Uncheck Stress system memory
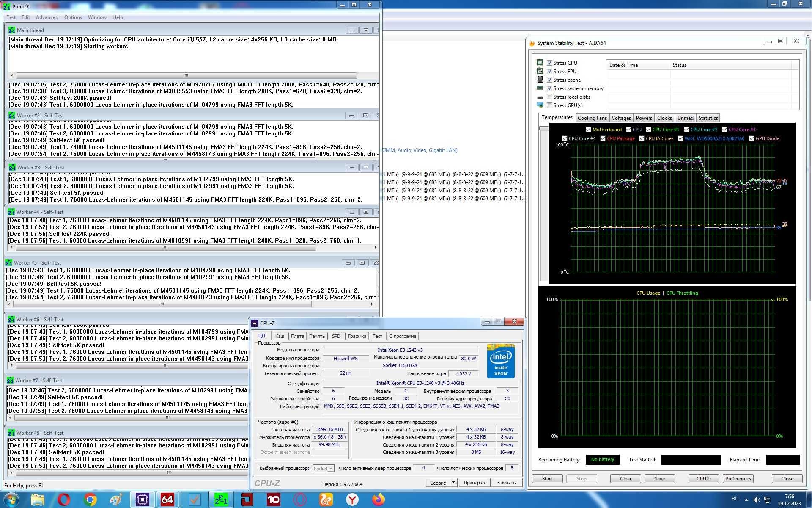812x508 pixels. coord(549,88)
